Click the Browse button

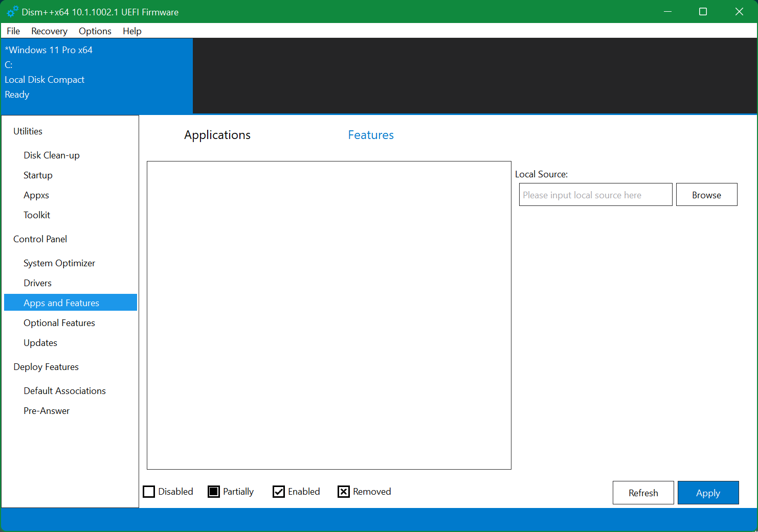coord(707,195)
